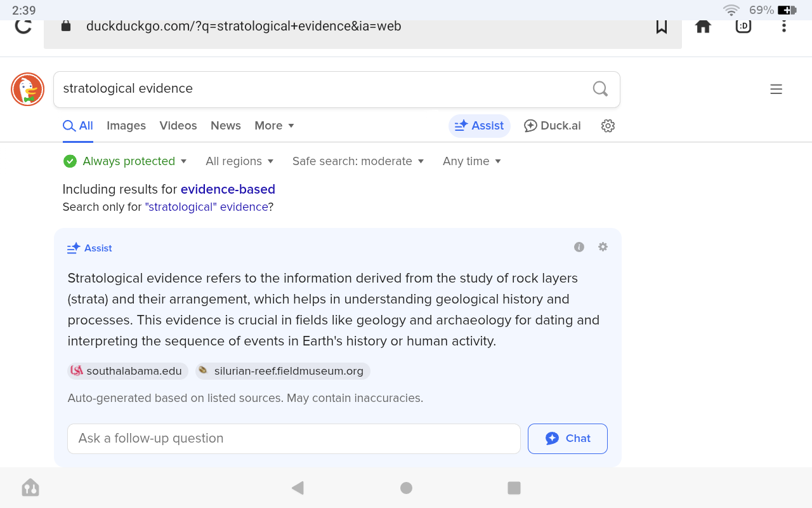
Task: Click the evidence-based suggestion link
Action: coord(228,189)
